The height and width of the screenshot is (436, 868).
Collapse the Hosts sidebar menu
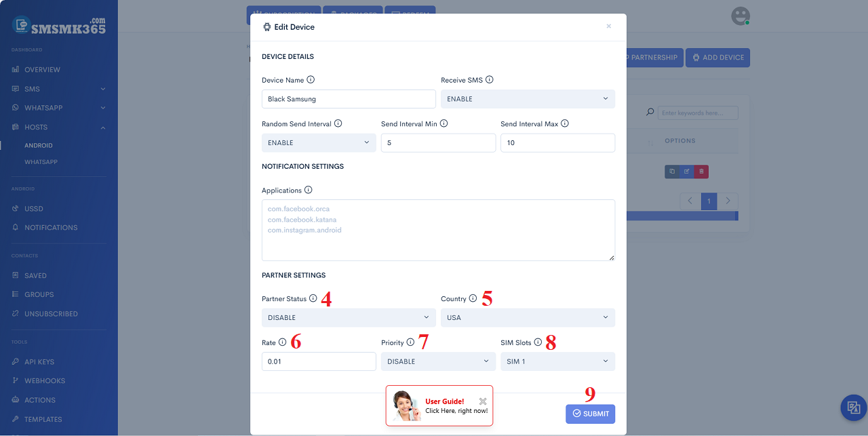59,127
